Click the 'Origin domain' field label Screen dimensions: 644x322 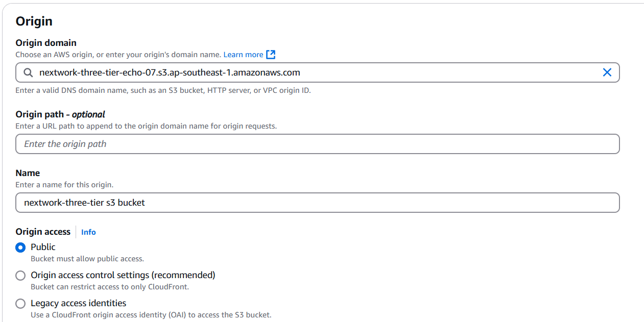tap(46, 43)
